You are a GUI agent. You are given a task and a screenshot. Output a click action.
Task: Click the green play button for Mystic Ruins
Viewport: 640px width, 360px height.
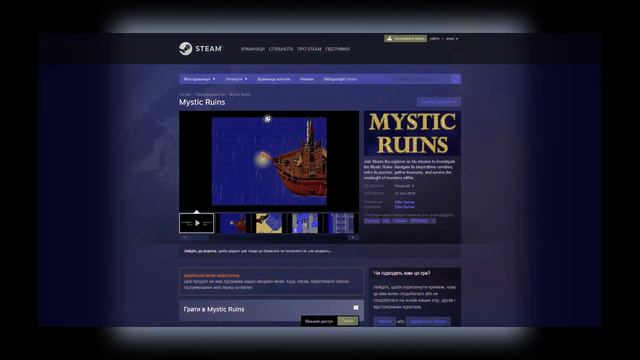[348, 321]
